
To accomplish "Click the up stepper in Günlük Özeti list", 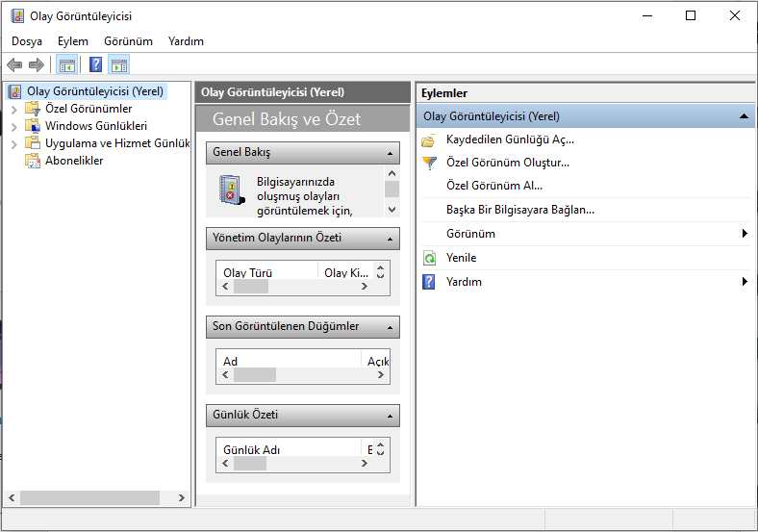I will tap(381, 445).
